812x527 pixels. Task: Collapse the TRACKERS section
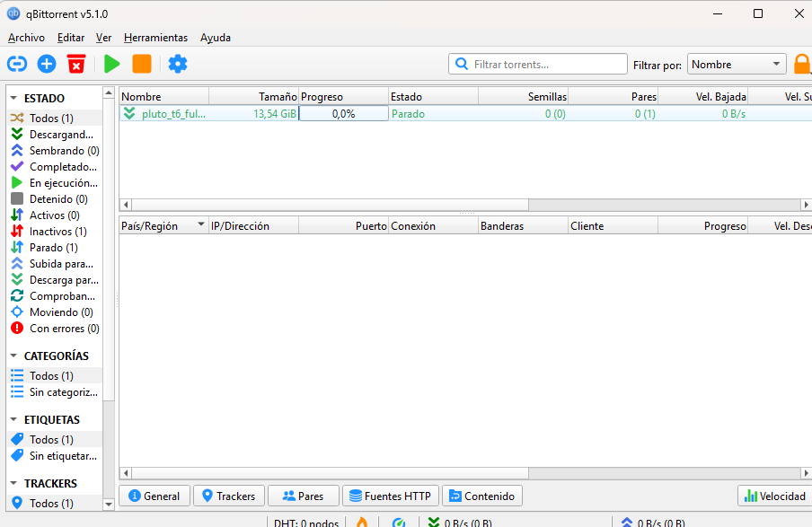(14, 483)
